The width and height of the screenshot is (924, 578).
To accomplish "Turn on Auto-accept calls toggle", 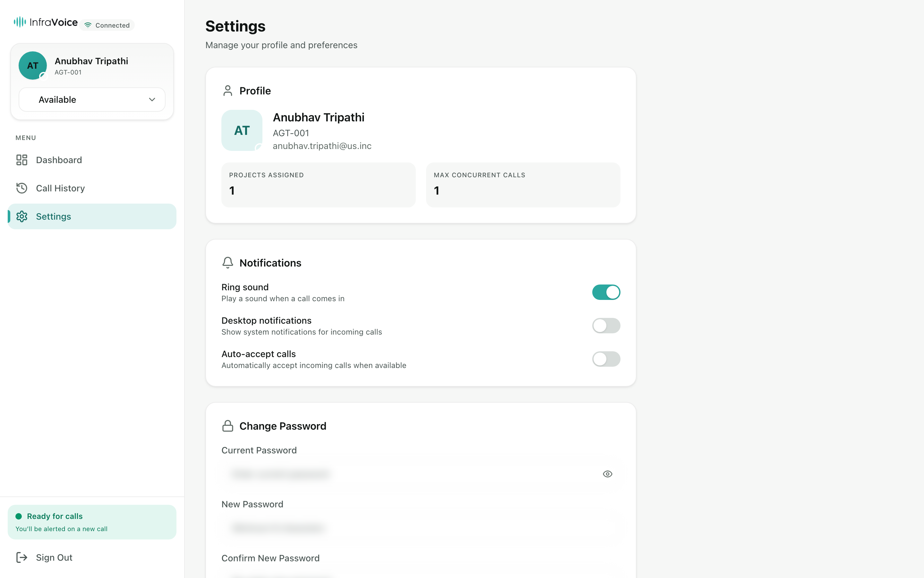I will (606, 359).
